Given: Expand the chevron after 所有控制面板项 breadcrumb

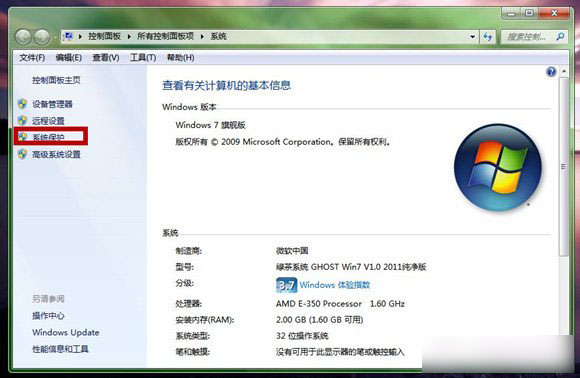Looking at the screenshot, I should tap(202, 37).
